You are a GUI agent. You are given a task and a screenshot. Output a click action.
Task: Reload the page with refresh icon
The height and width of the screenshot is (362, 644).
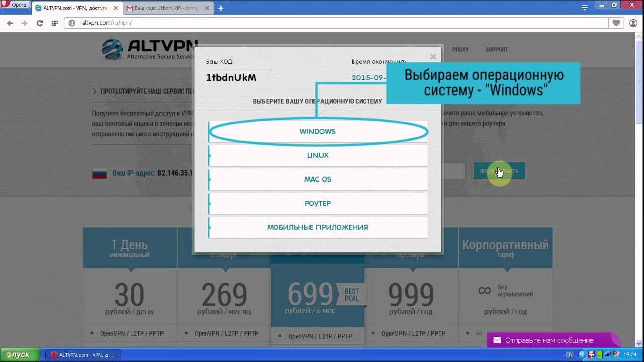(x=40, y=23)
